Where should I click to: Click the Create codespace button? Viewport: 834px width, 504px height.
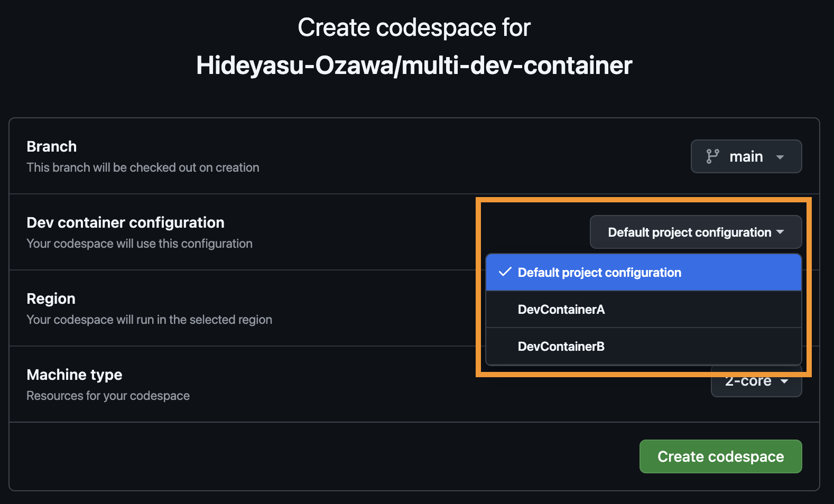(x=720, y=456)
